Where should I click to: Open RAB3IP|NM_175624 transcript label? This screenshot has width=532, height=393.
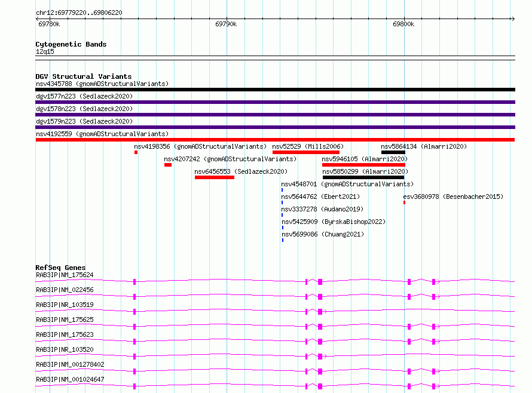[x=65, y=275]
